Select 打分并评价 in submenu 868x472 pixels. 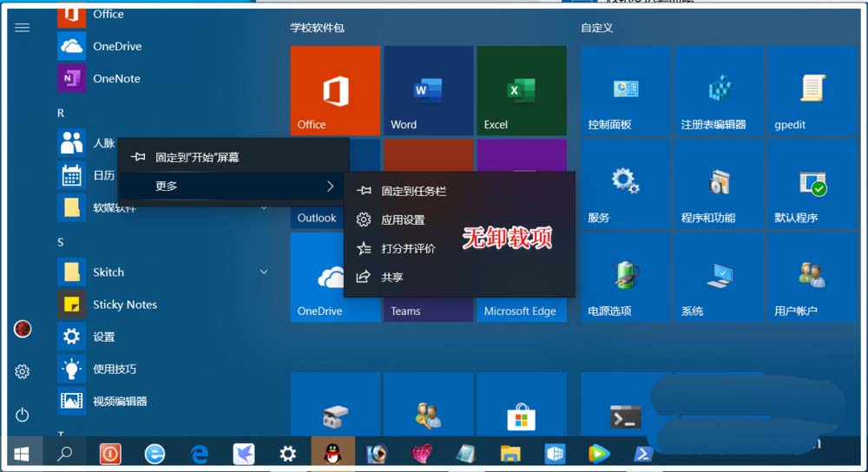[x=459, y=248]
